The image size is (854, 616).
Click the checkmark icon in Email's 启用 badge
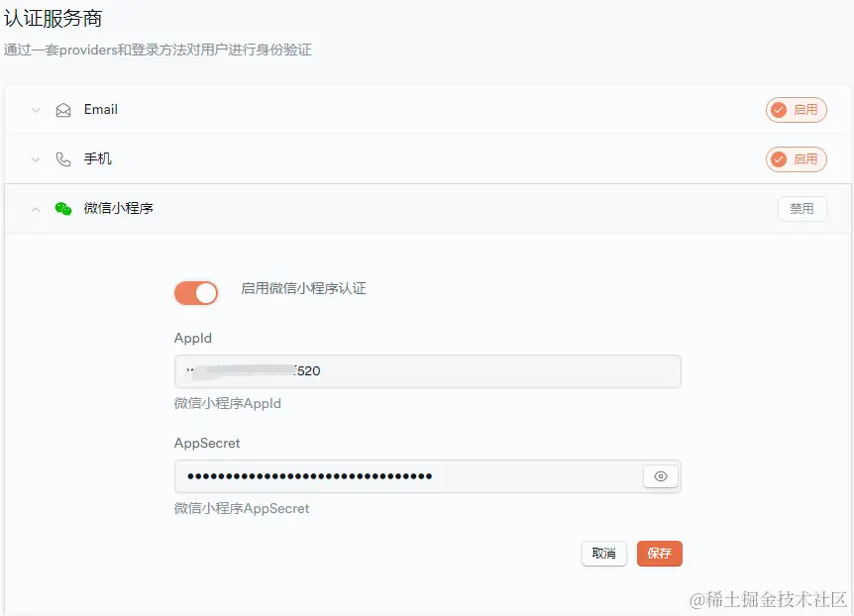(x=779, y=110)
